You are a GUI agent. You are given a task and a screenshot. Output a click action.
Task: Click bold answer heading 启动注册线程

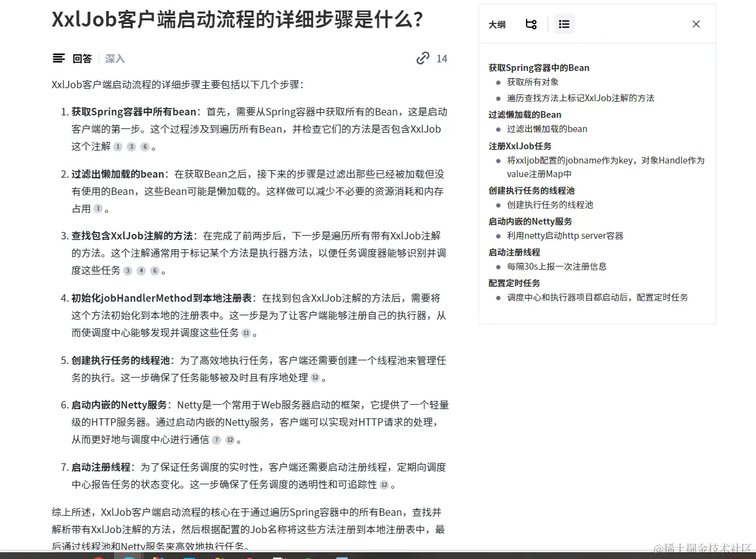(x=101, y=467)
